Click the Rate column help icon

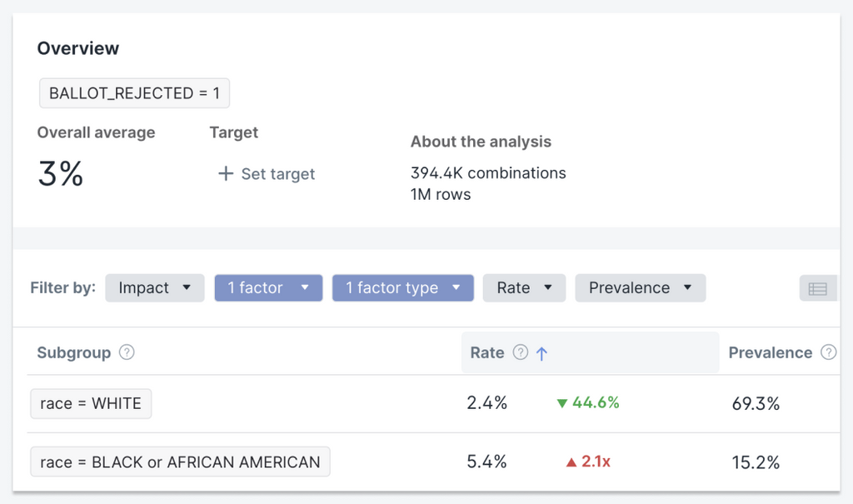521,352
